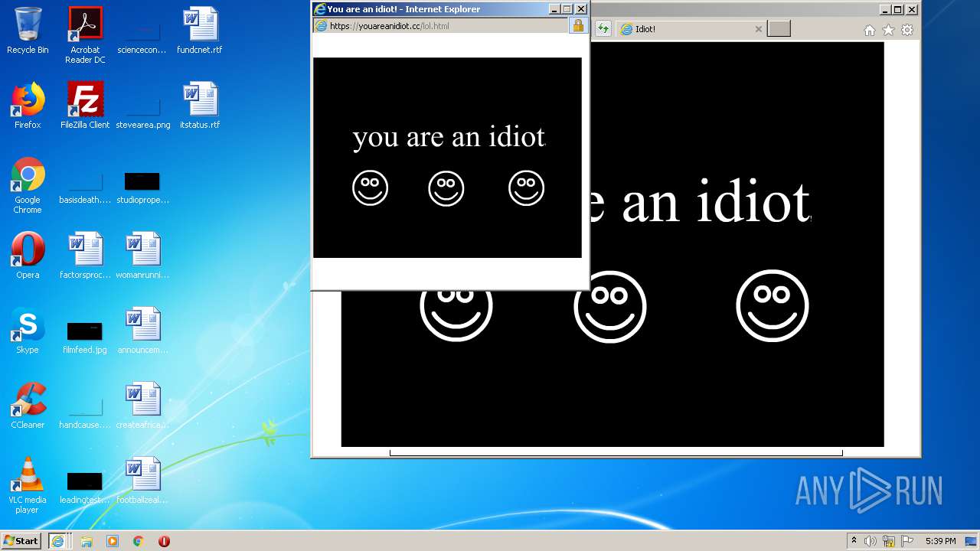Screen dimensions: 980x551
Task: Open the IE Tools gear menu
Action: [907, 30]
